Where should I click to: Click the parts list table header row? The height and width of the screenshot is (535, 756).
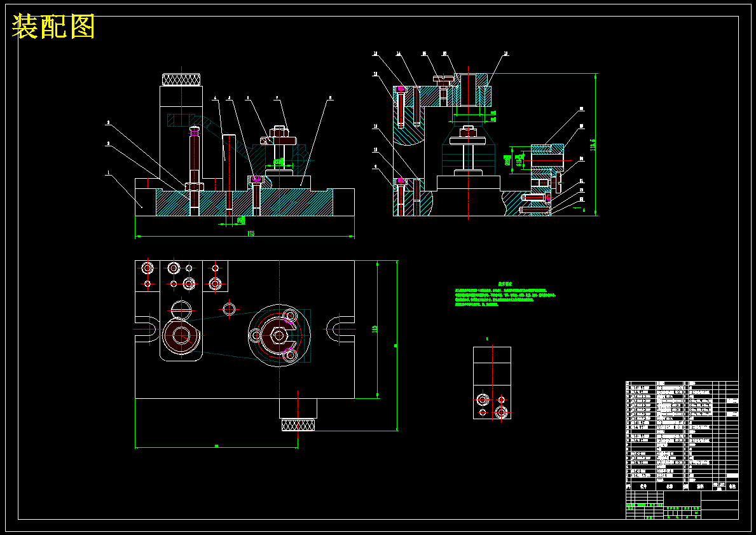coord(682,487)
